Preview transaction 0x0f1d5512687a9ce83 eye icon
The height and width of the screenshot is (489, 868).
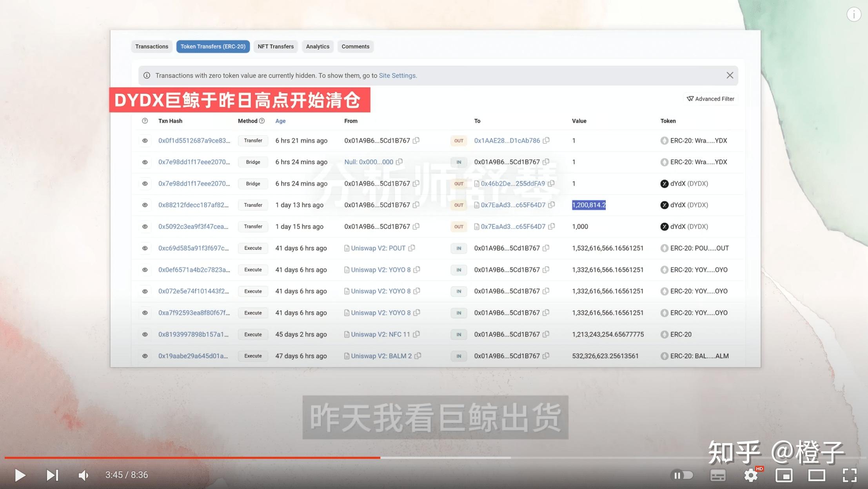point(145,140)
